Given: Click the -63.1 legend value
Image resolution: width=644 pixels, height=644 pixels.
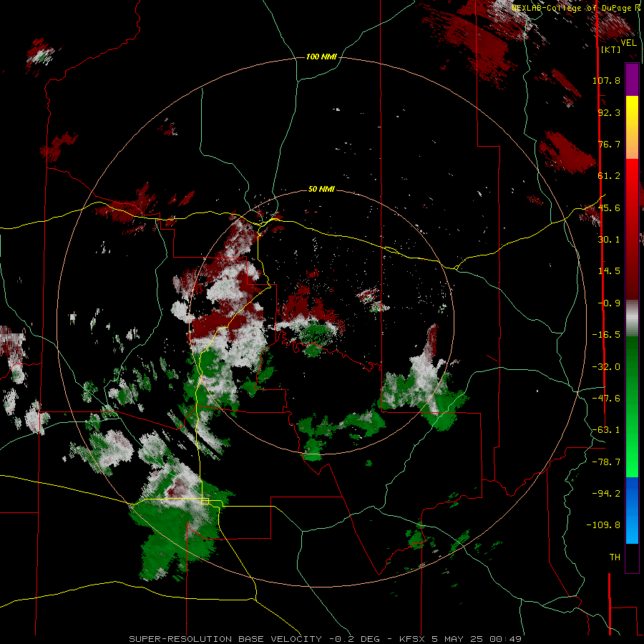Looking at the screenshot, I should pos(606,430).
